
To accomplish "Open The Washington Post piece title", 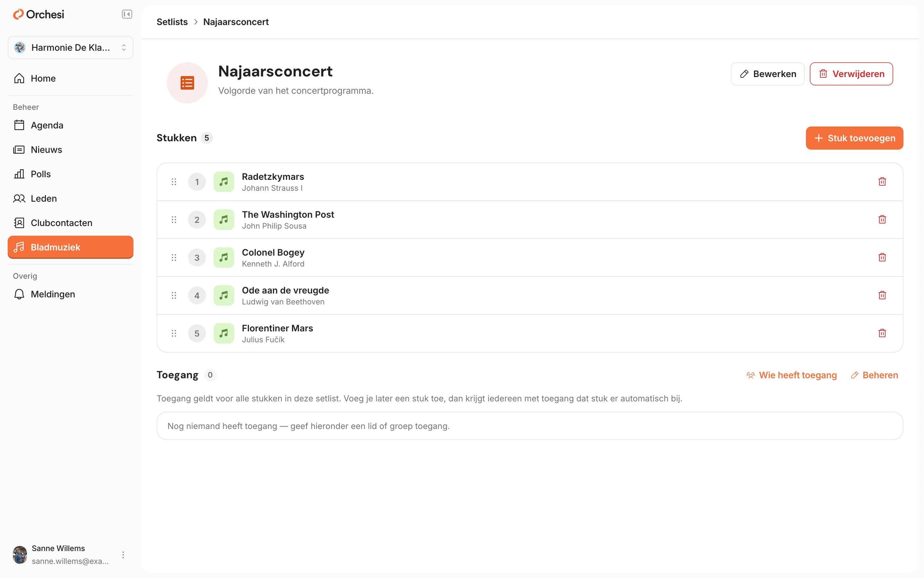I will pyautogui.click(x=288, y=215).
